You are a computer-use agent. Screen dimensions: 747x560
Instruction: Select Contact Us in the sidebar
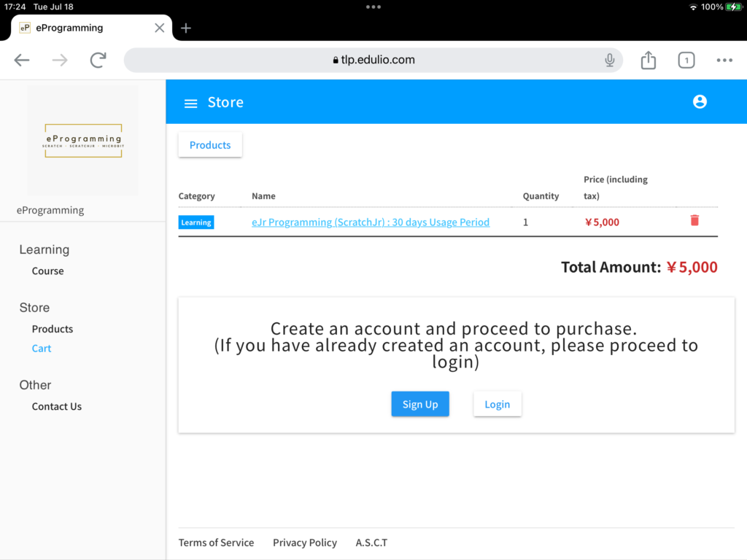pos(57,406)
